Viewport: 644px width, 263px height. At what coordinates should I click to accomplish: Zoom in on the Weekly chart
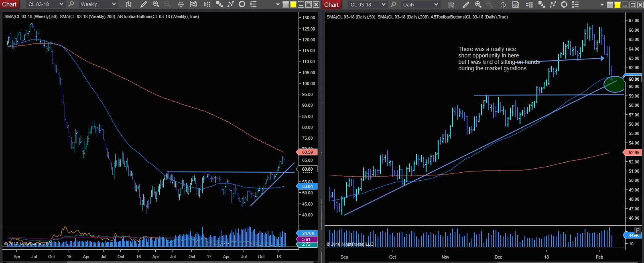(x=156, y=4)
